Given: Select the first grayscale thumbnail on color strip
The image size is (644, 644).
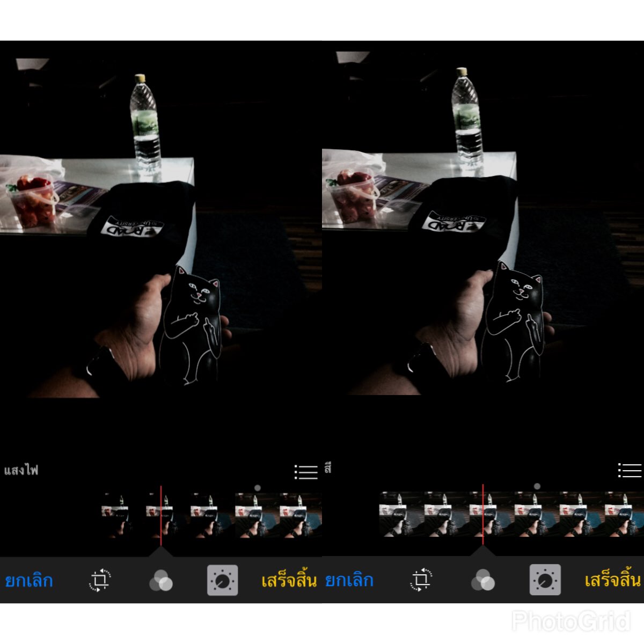Looking at the screenshot, I should (401, 514).
